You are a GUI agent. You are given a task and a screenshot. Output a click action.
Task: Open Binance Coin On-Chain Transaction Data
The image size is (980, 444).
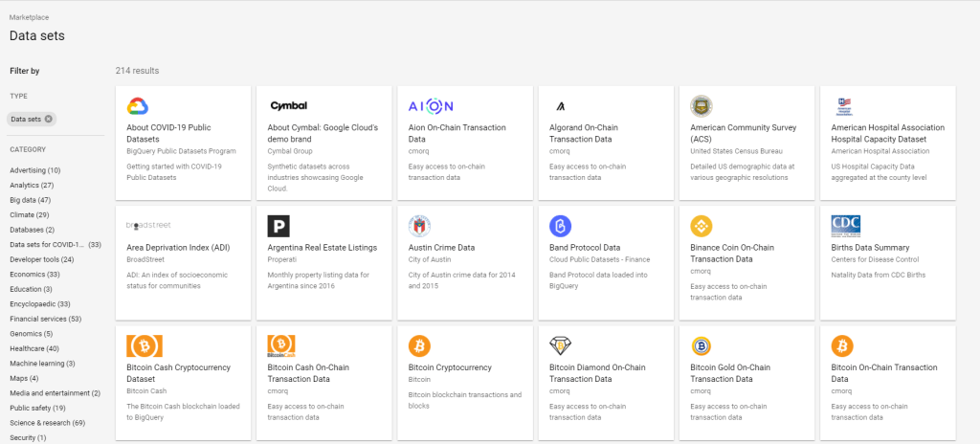click(746, 262)
